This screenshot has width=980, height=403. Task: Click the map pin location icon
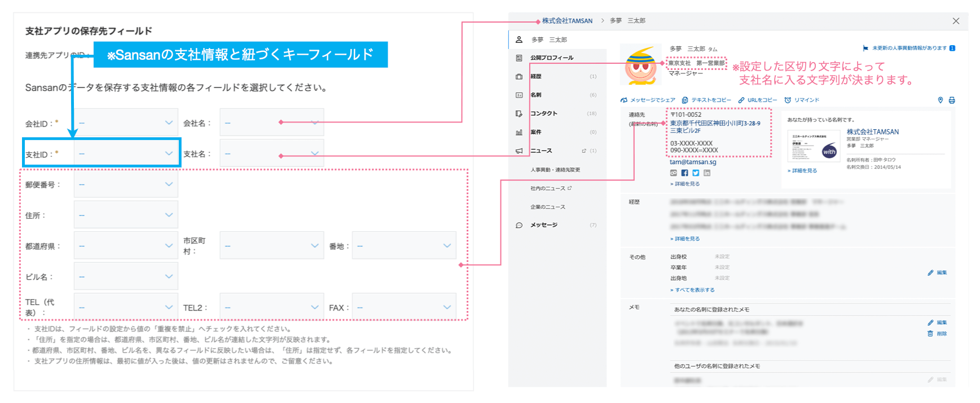940,100
